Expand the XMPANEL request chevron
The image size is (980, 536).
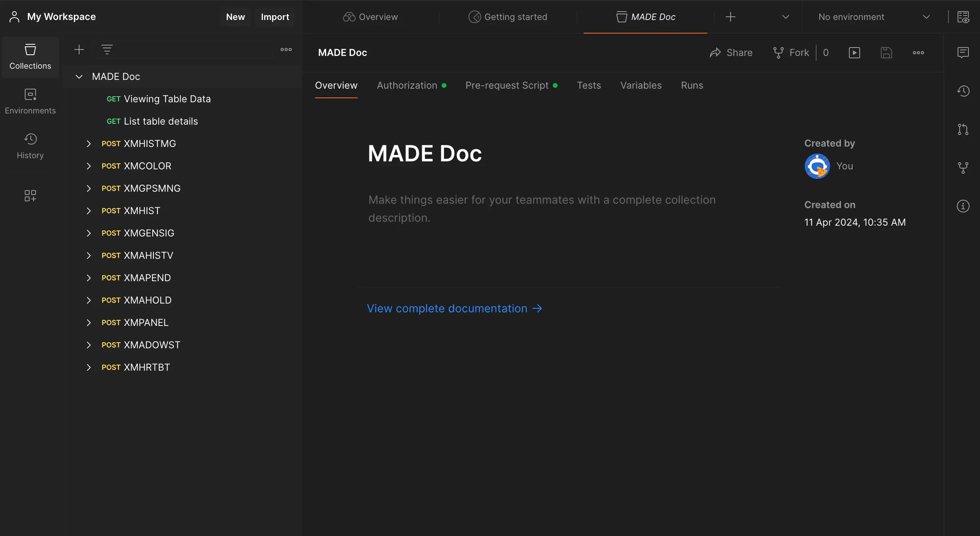pos(89,323)
